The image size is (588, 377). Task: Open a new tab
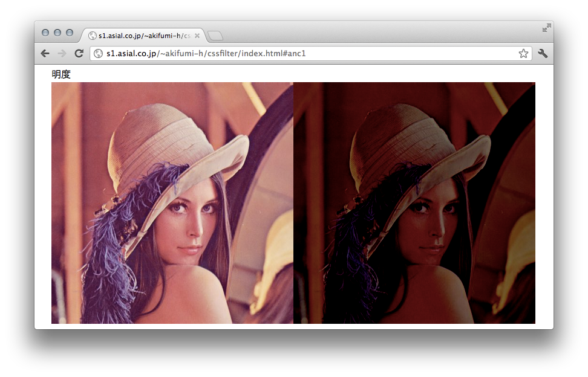(x=215, y=36)
